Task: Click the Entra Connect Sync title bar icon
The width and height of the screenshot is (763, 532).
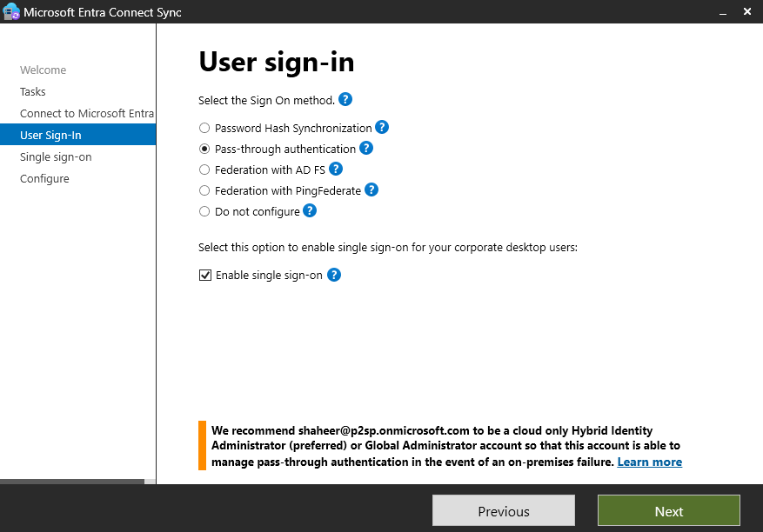Action: coord(11,13)
